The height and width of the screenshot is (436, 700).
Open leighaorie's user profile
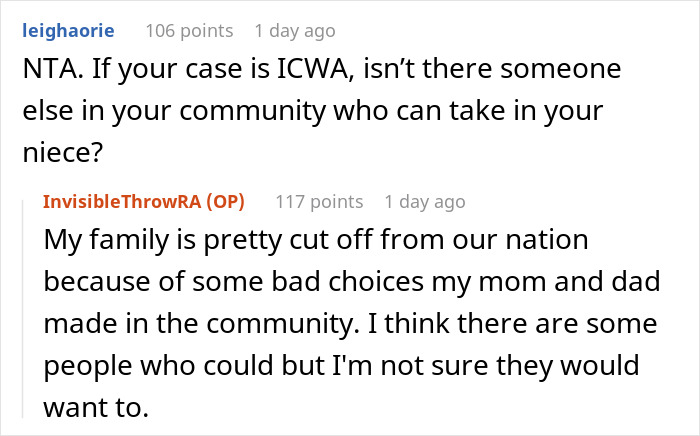point(68,31)
